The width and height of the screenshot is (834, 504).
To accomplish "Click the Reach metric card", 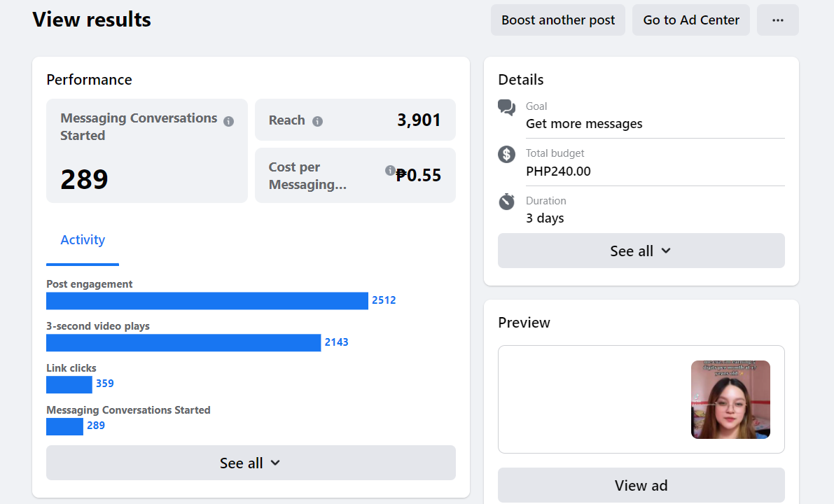I will click(x=355, y=120).
